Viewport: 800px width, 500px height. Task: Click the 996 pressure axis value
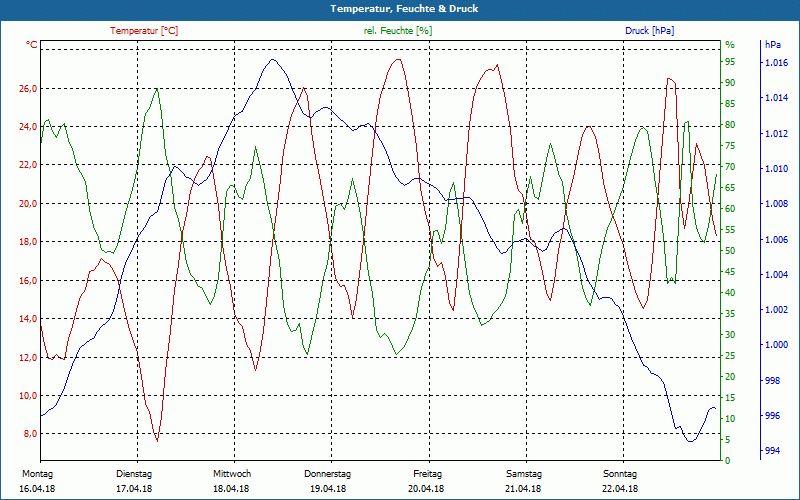coord(773,416)
